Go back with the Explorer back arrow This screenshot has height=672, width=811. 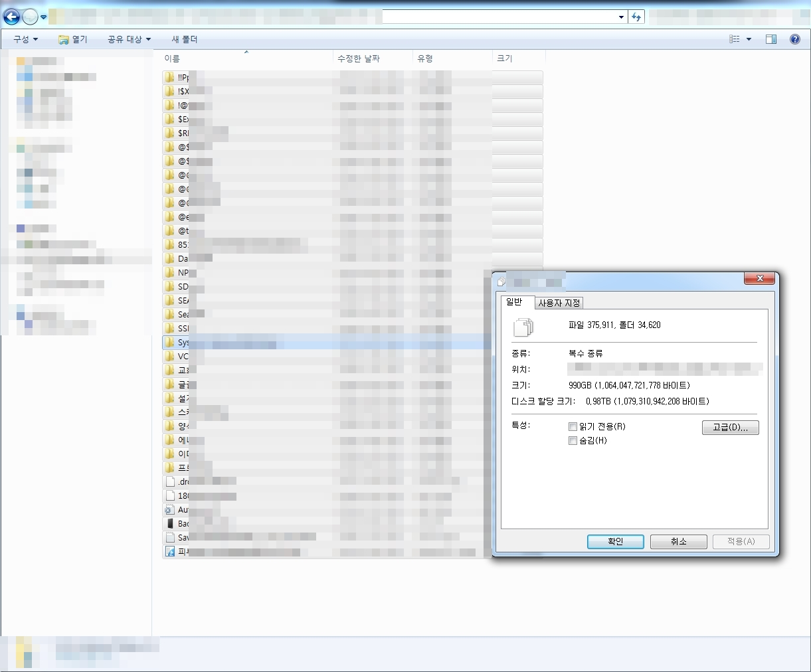11,17
